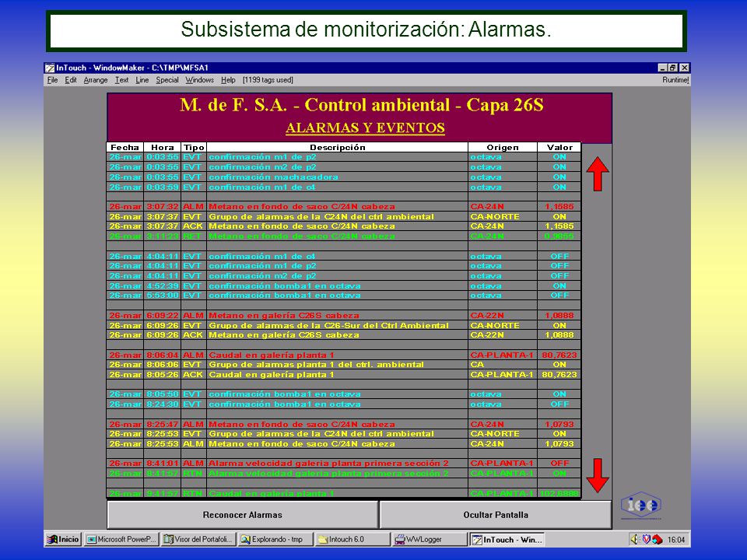Select the 3:07:32 ALM Metano en fondo de saco row
This screenshot has height=560, width=747.
tap(343, 207)
